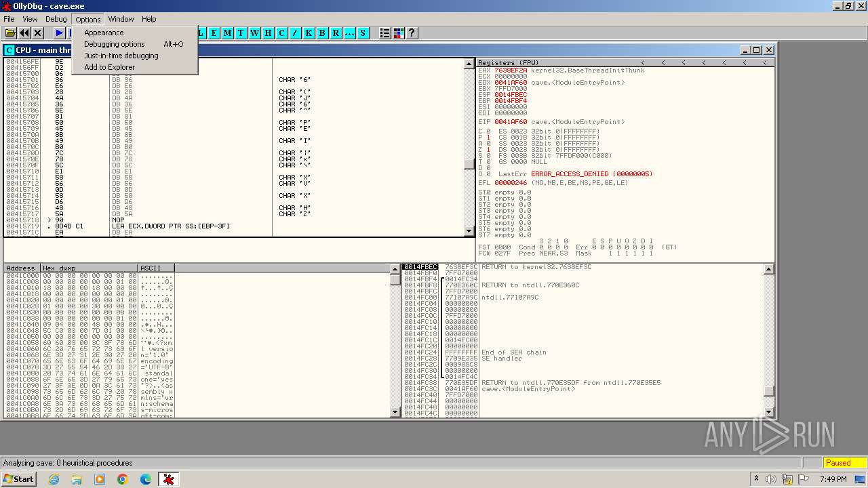Open the volume control in system tray
Viewport: 868px width, 488px height.
(771, 479)
